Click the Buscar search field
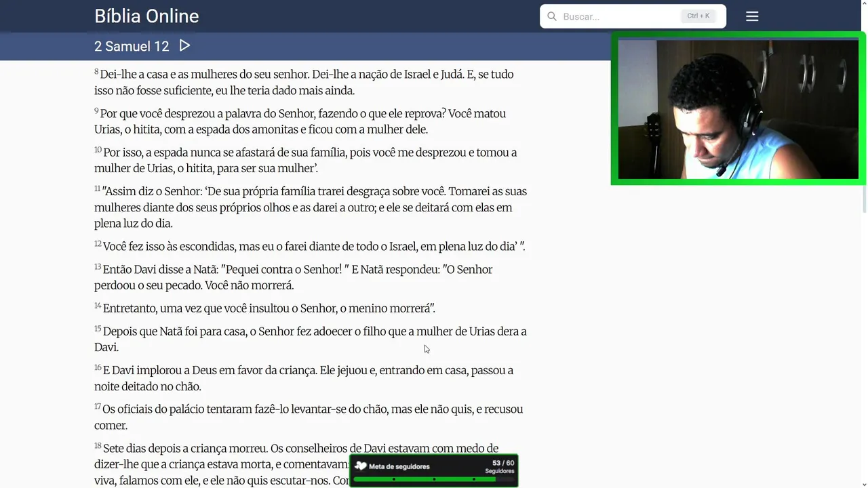Viewport: 868px width, 488px height. 633,16
